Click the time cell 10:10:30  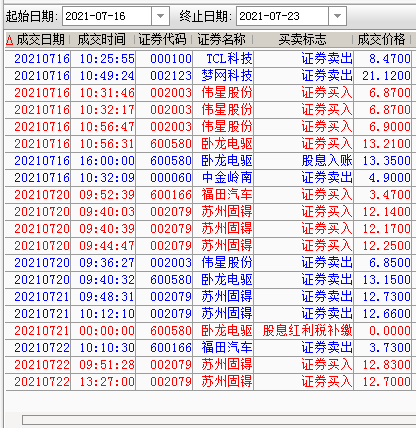coord(103,348)
